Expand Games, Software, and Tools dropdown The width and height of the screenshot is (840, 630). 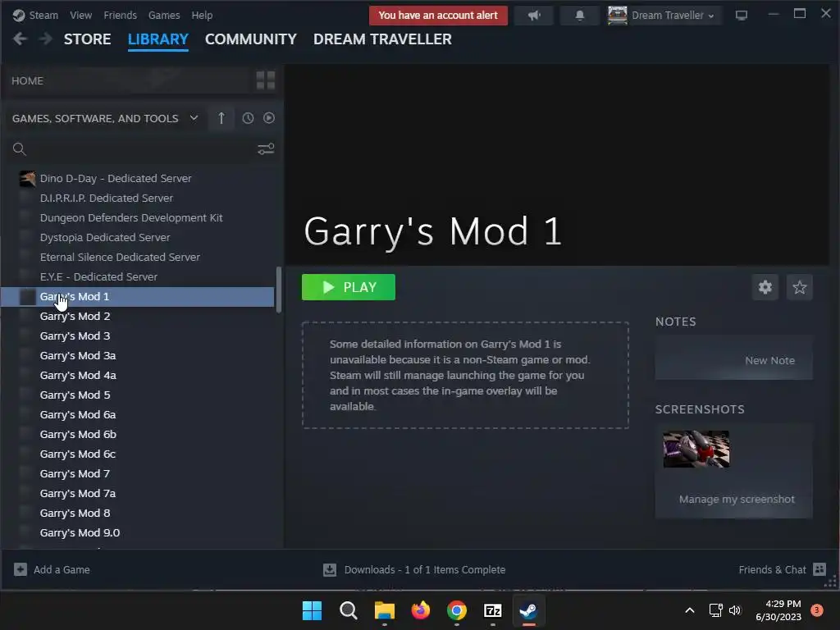click(194, 118)
